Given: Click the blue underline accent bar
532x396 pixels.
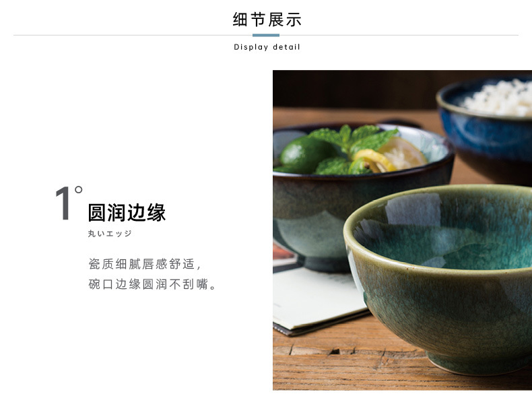Looking at the screenshot, I should coord(265,35).
